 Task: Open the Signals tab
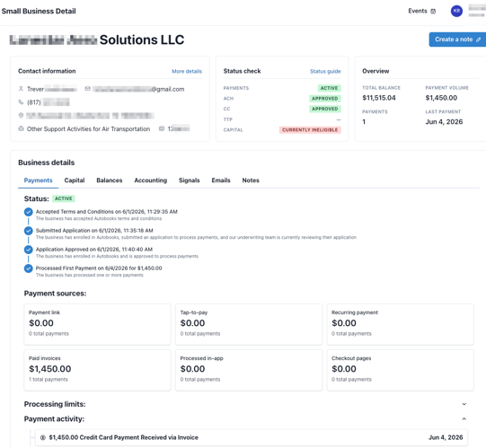[x=189, y=180]
